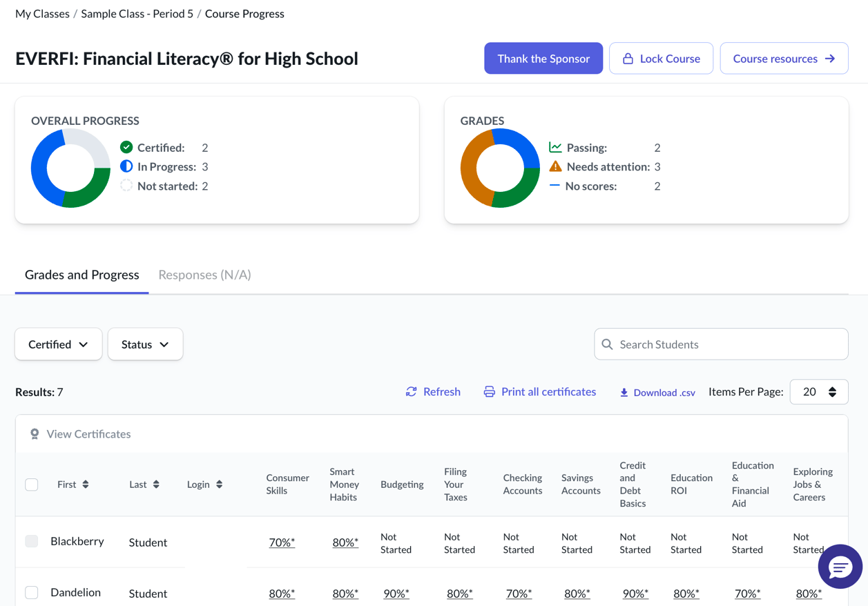Sort by Last name column arrows

point(156,485)
